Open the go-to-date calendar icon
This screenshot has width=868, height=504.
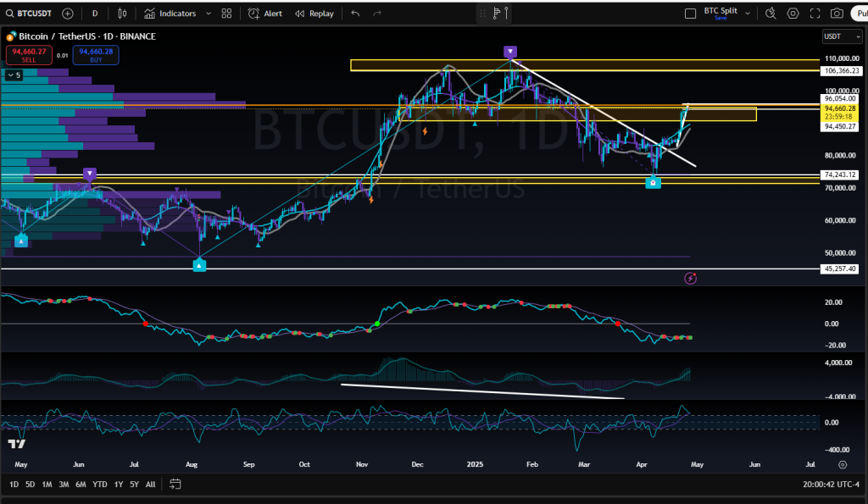tap(175, 485)
